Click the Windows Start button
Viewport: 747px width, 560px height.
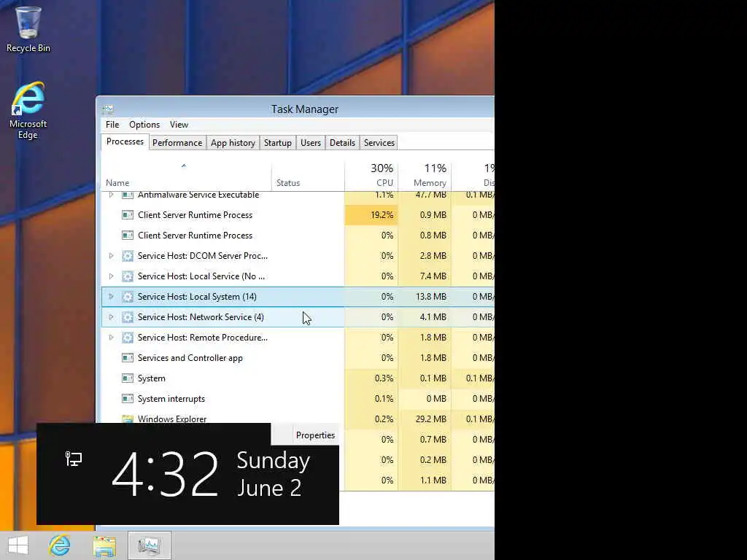tap(18, 545)
